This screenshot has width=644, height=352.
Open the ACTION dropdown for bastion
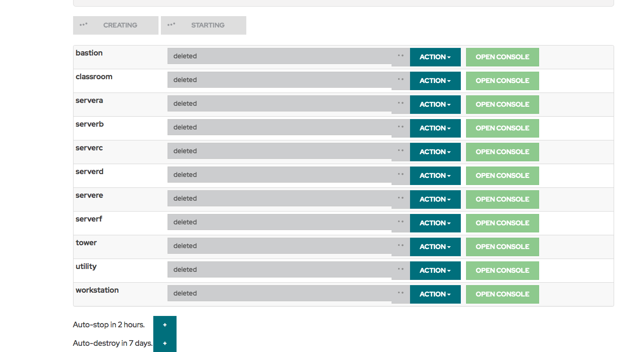click(435, 57)
